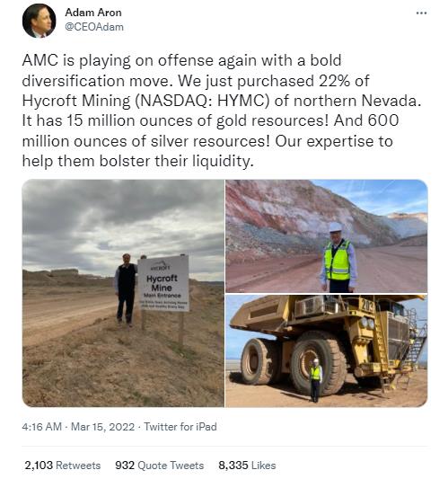View the 2,103 Retweets list
448x479 pixels.
pyautogui.click(x=63, y=466)
